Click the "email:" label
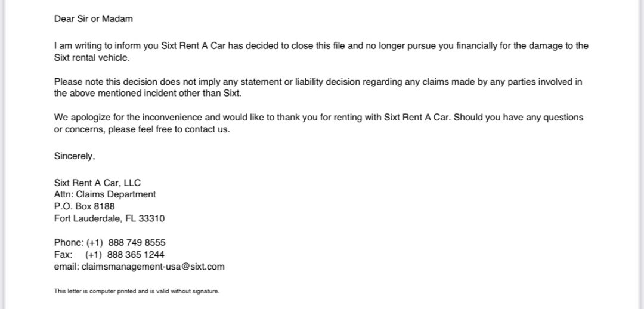This screenshot has width=644, height=309. click(67, 267)
